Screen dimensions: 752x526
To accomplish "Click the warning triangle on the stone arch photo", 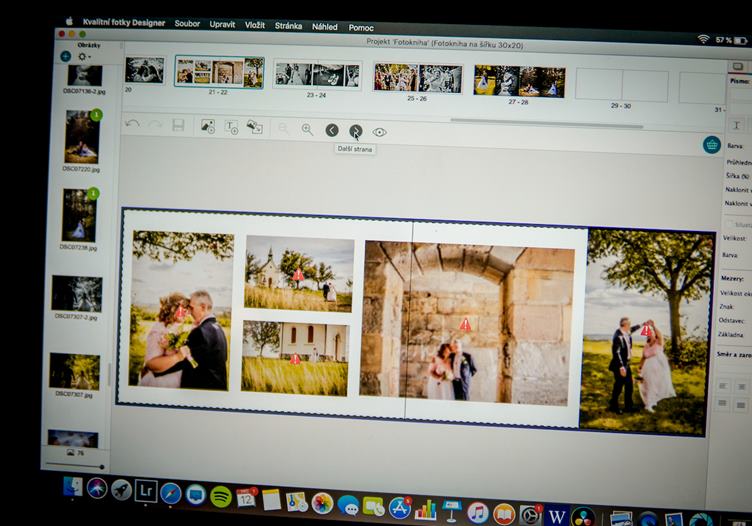I will (465, 325).
